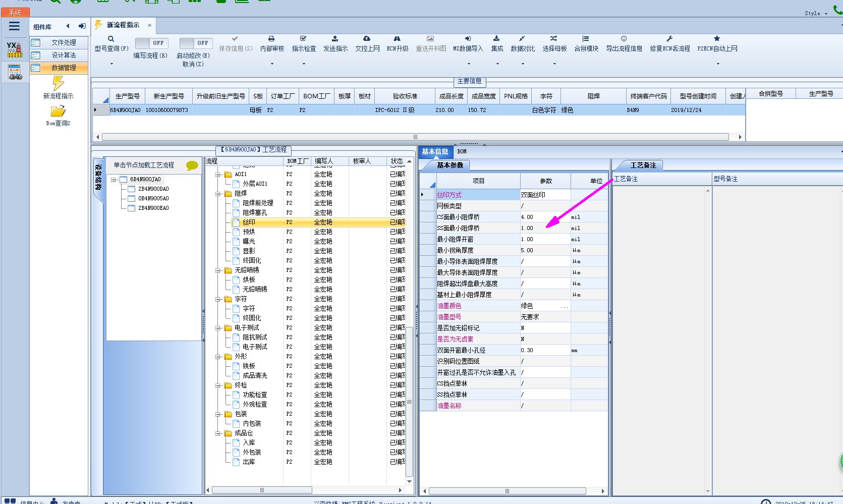The height and width of the screenshot is (504, 843).
Task: Click the P2ECN自动上网 star icon
Action: click(717, 39)
